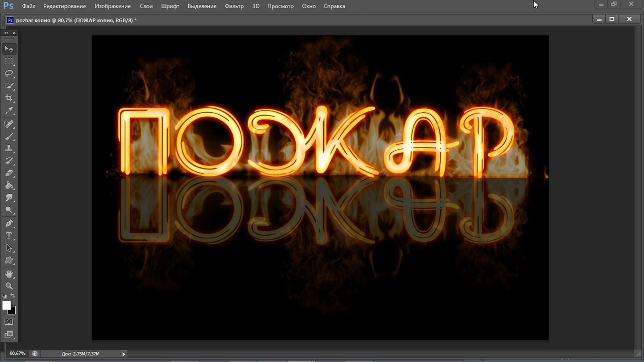Screen dimensions: 644x362
Task: Open the Слои menu
Action: pyautogui.click(x=146, y=6)
